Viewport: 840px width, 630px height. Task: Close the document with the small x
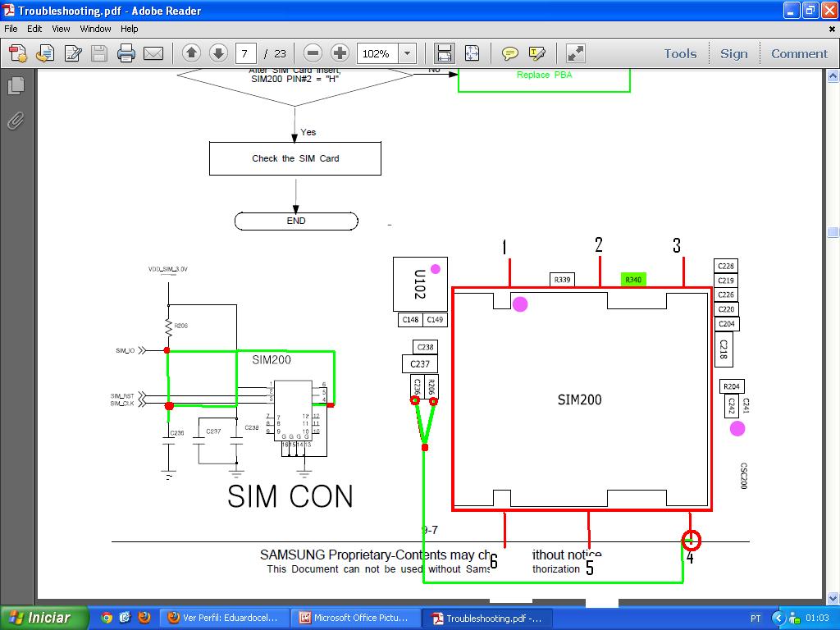click(832, 29)
